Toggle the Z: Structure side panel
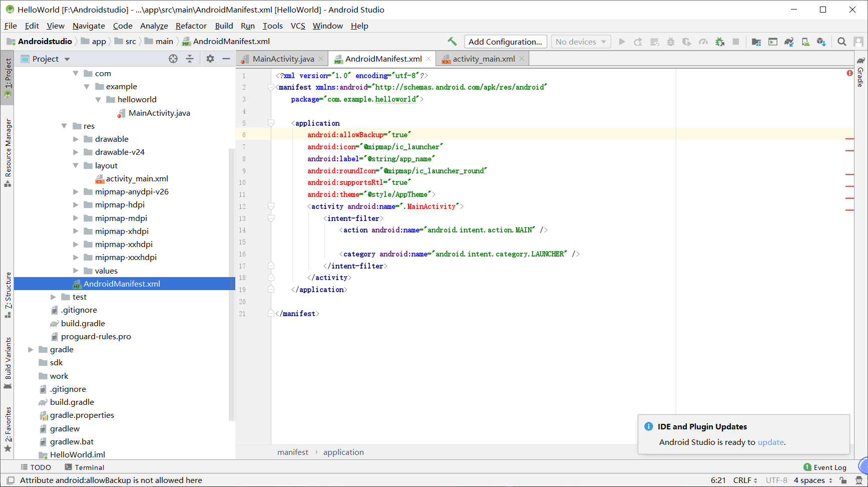The image size is (868, 487). (8, 295)
